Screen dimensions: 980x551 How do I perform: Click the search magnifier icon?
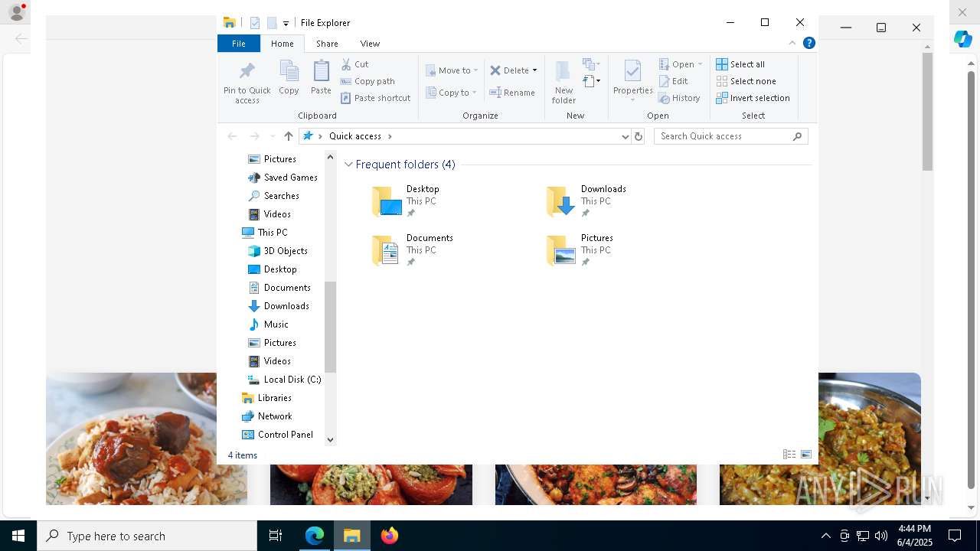[x=797, y=136]
